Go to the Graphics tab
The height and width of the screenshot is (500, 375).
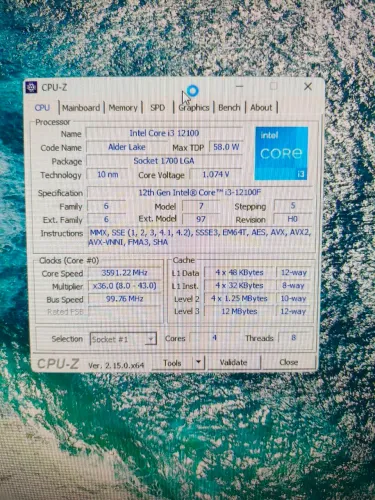click(x=194, y=108)
